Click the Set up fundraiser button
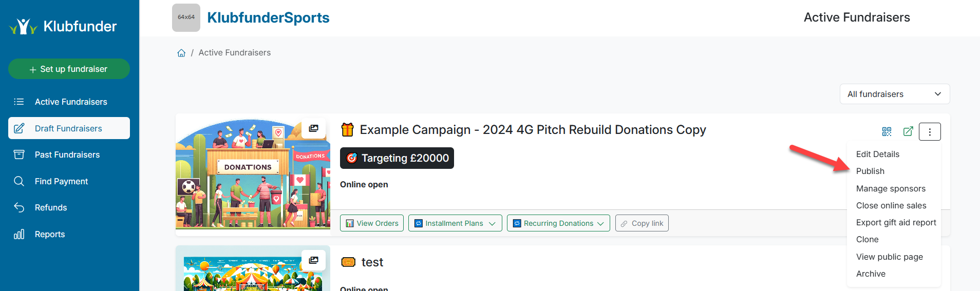 tap(69, 69)
